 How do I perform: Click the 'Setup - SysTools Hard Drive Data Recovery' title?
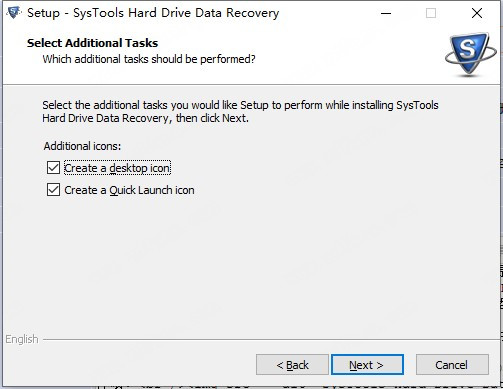[153, 13]
